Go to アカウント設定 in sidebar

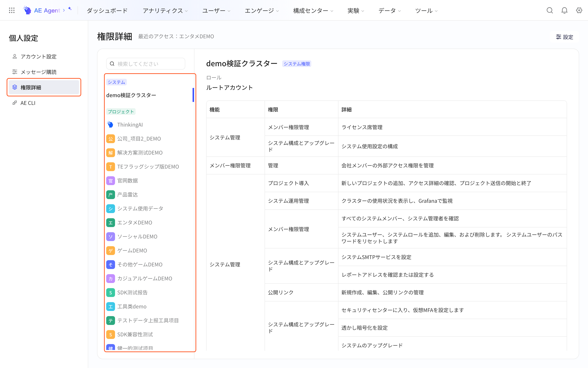point(44,56)
